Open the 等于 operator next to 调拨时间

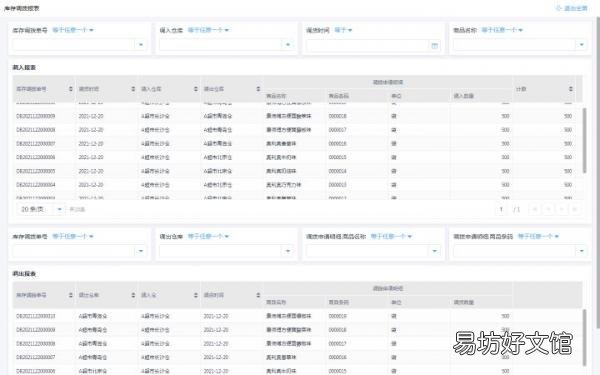(343, 30)
